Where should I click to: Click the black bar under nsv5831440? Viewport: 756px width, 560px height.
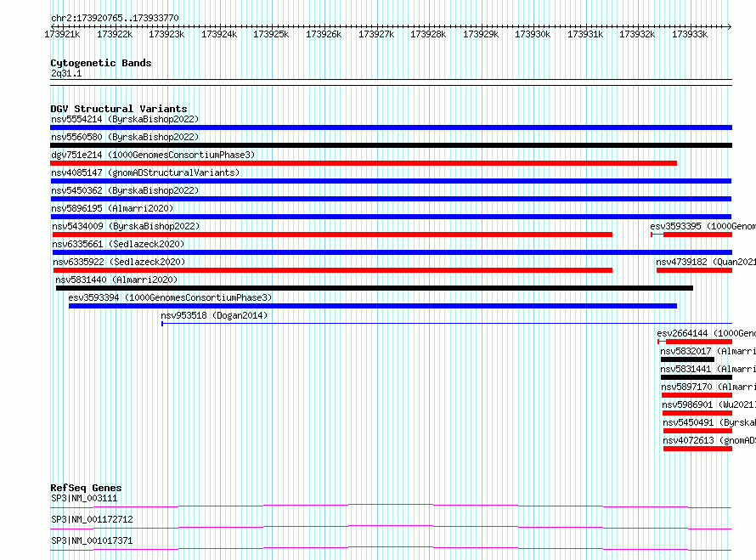click(x=375, y=288)
